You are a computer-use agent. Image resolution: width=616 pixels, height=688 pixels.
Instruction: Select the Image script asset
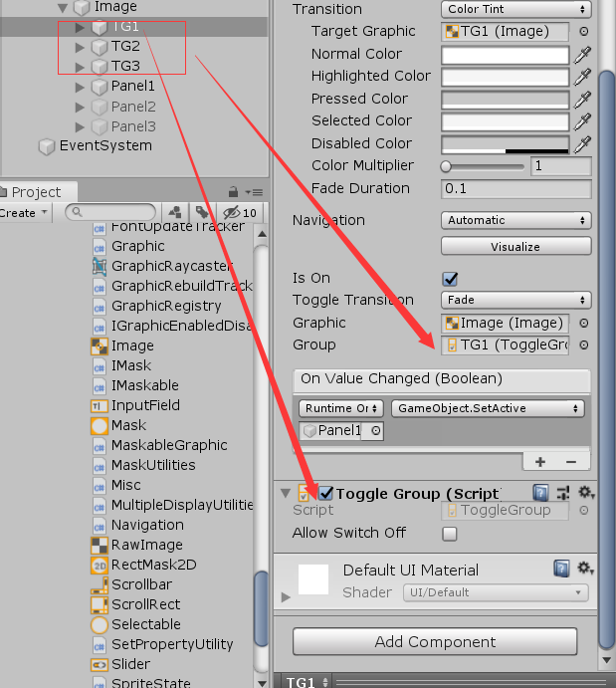[x=132, y=345]
